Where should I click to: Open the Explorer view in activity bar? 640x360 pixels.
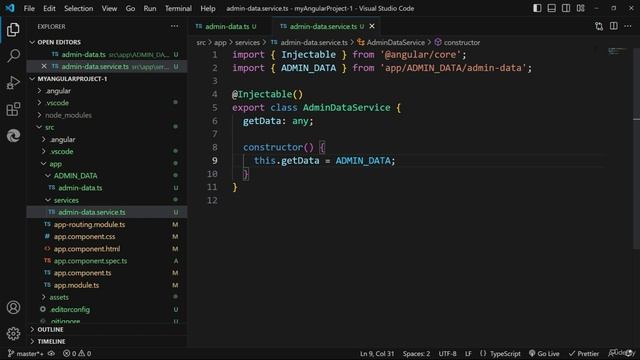pyautogui.click(x=13, y=30)
